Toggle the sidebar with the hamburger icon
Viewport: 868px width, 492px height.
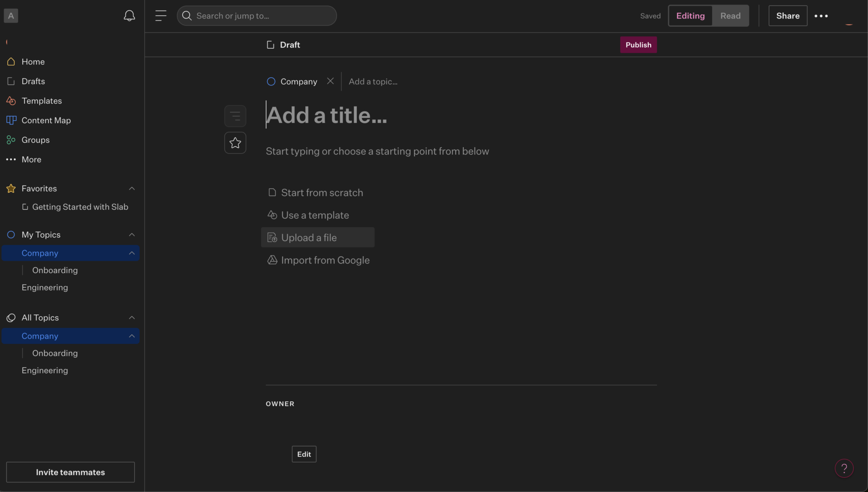(161, 15)
